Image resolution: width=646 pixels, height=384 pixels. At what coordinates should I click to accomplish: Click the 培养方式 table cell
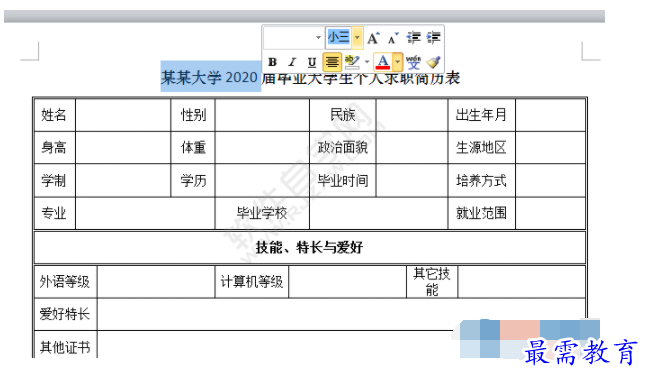pyautogui.click(x=481, y=180)
